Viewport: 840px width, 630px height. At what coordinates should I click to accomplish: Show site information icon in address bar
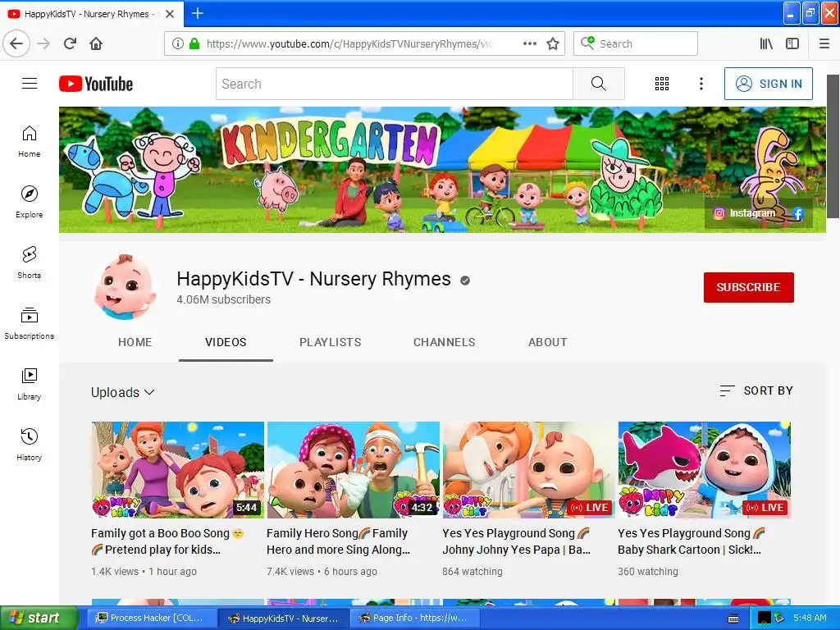click(177, 43)
